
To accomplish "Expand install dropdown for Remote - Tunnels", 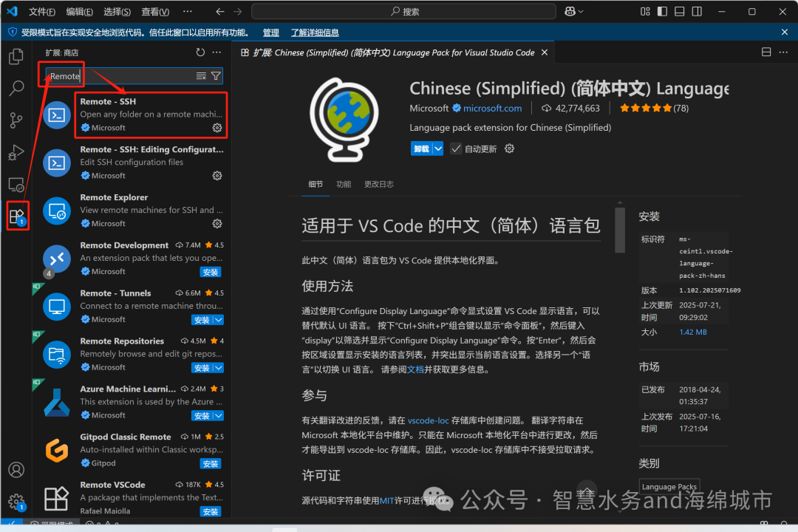I will pos(218,320).
